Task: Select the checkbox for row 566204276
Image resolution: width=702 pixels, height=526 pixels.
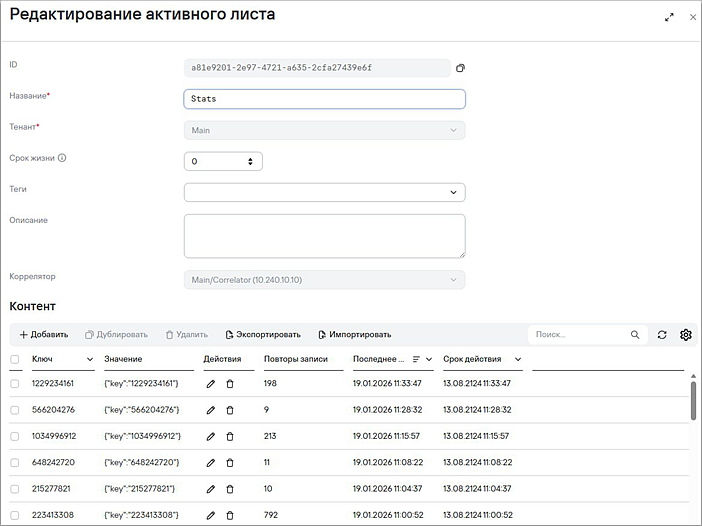Action: coord(15,410)
